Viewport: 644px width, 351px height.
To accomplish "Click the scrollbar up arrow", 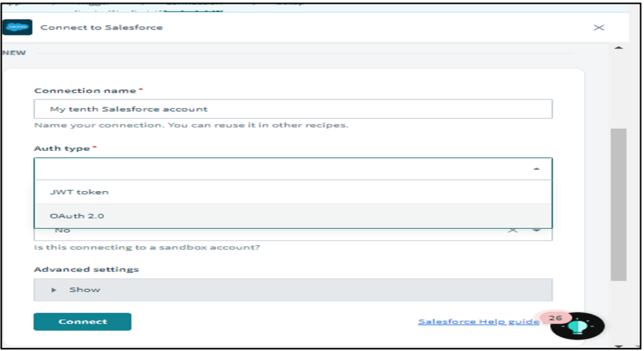I will (618, 48).
